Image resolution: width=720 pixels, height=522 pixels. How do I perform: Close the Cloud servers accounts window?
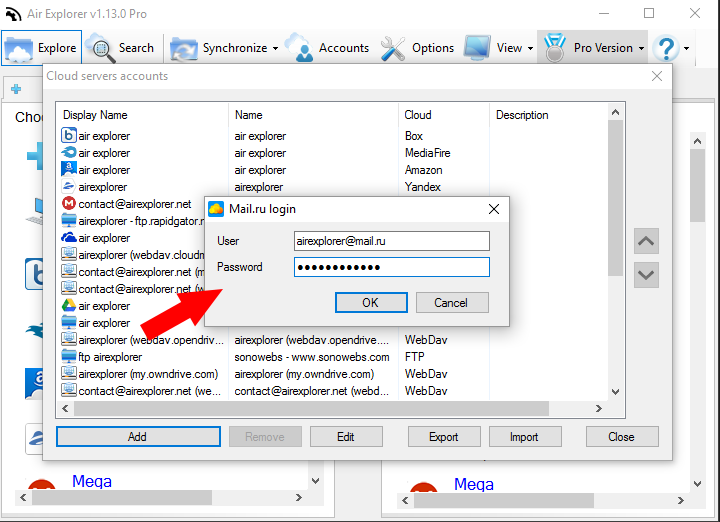pos(657,76)
